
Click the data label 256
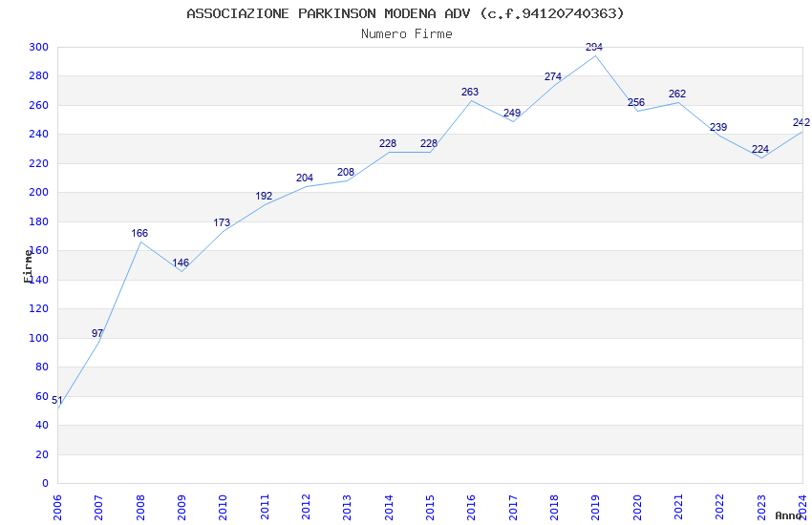[x=636, y=102]
